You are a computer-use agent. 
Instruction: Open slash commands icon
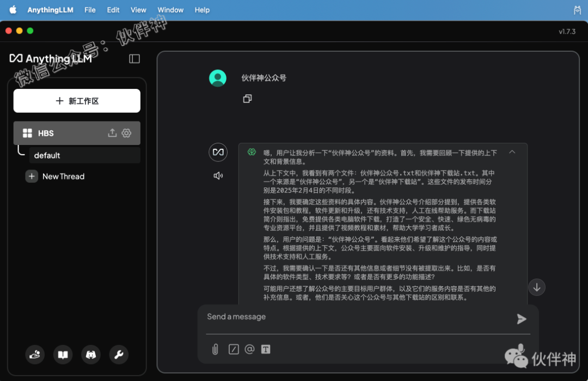click(x=234, y=349)
